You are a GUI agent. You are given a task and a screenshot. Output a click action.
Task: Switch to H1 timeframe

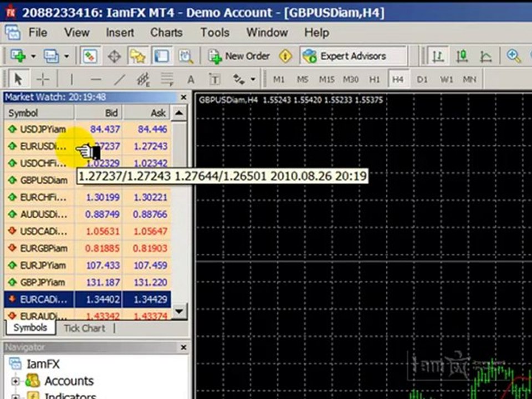(x=374, y=79)
